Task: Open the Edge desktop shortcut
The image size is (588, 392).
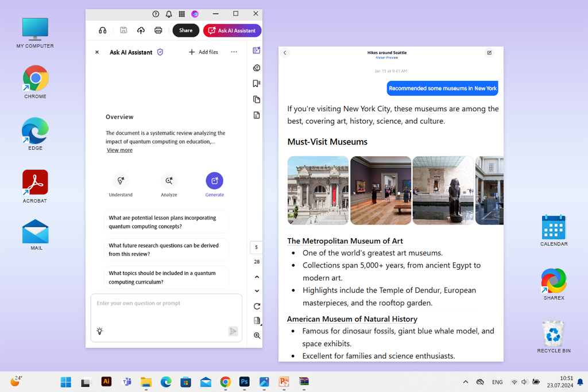Action: pos(35,134)
